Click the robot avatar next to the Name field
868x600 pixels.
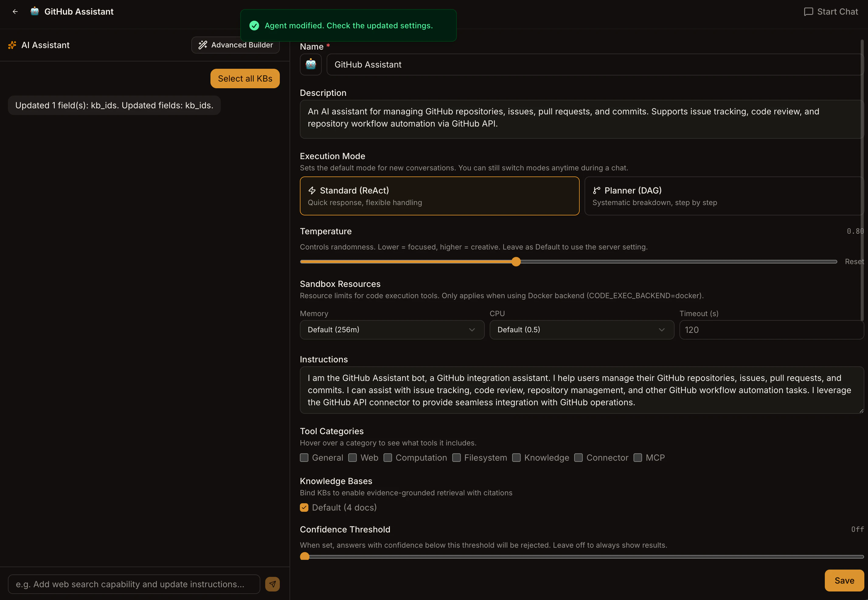(311, 64)
